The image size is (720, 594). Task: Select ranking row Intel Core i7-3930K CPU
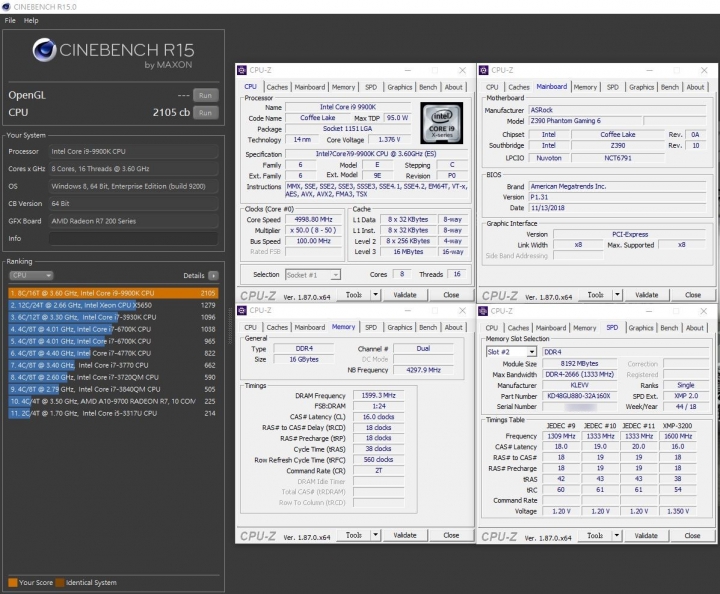(113, 317)
